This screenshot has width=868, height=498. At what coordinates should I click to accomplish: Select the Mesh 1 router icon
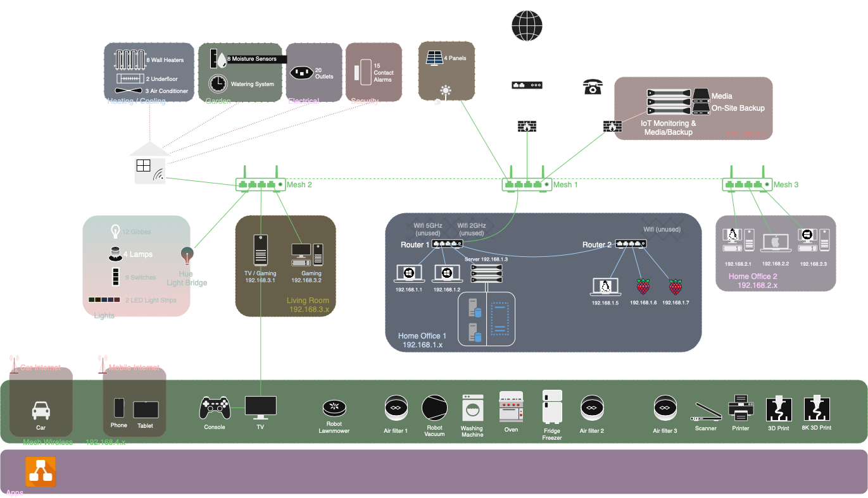[527, 178]
